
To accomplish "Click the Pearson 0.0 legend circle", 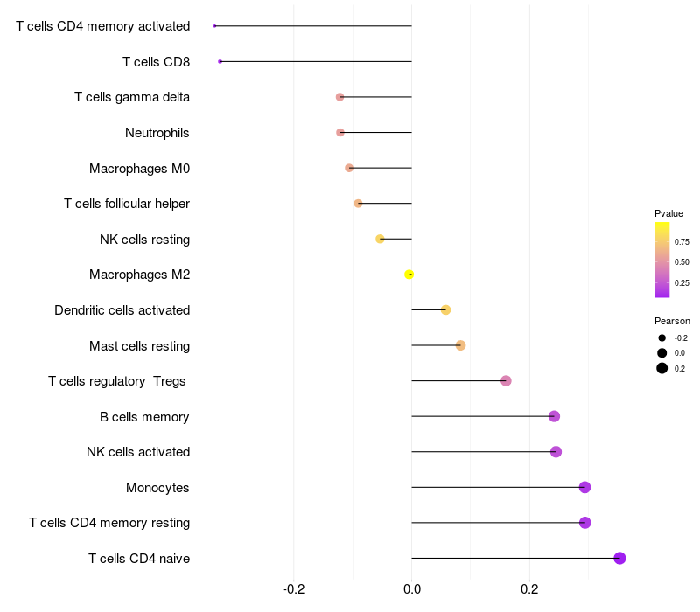I will coord(662,353).
